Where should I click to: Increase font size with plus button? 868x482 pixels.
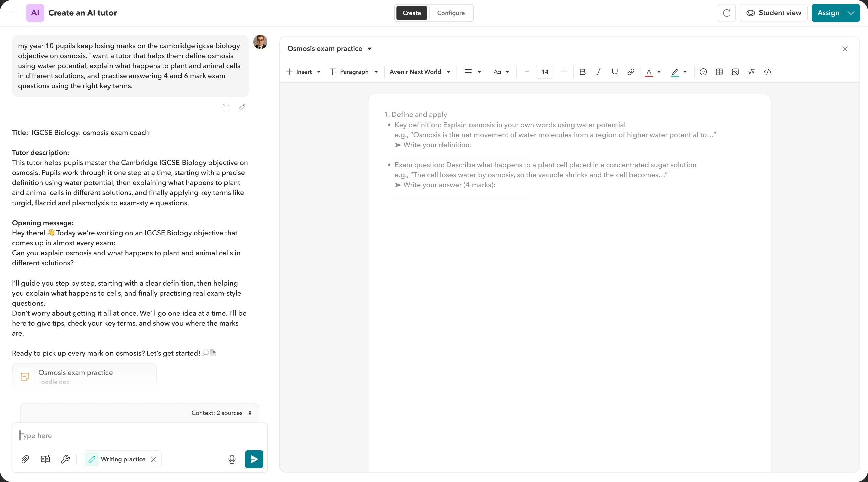coord(563,72)
